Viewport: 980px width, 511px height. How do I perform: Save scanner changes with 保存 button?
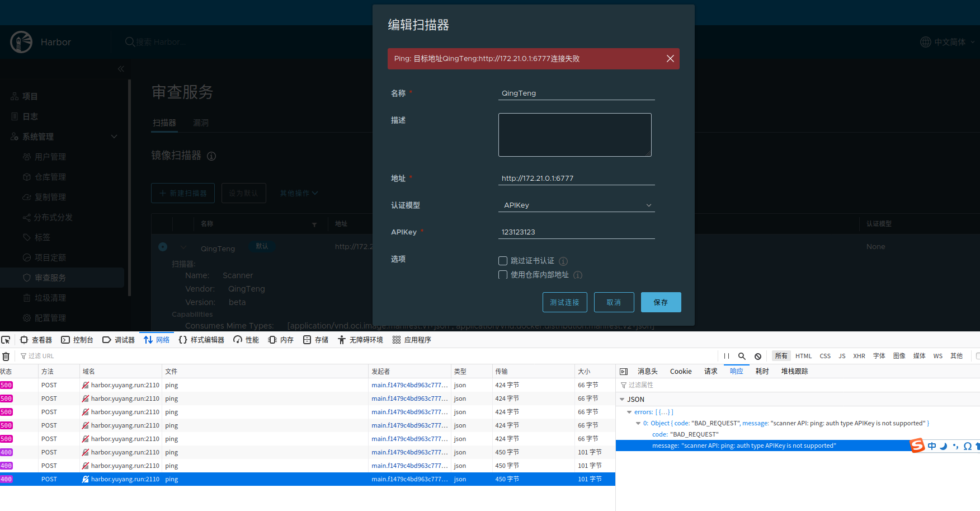coord(661,302)
